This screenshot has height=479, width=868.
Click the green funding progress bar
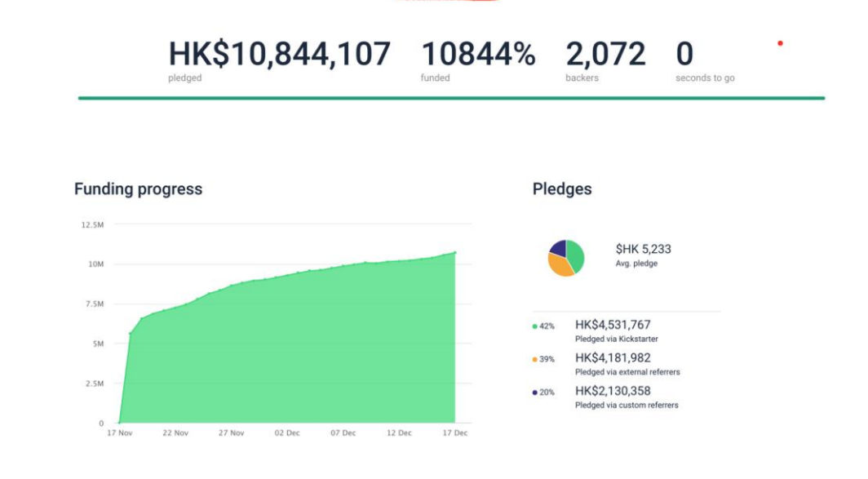pyautogui.click(x=451, y=98)
